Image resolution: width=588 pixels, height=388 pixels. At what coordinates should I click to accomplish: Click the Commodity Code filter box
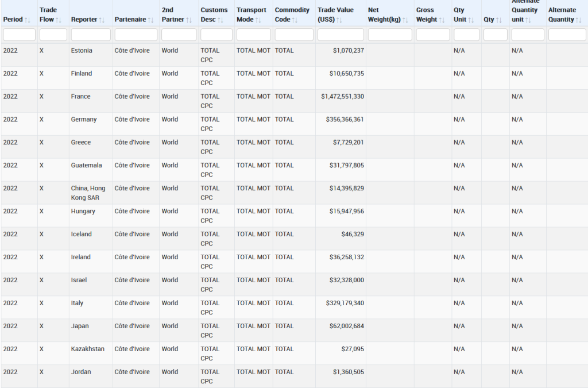click(294, 34)
